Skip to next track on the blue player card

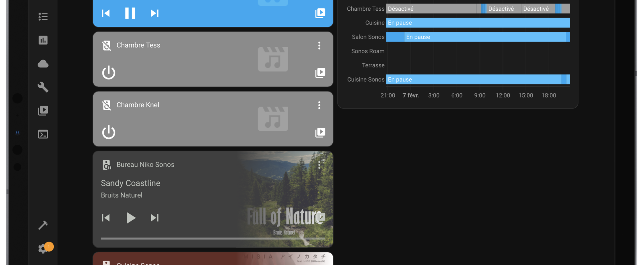(x=155, y=13)
